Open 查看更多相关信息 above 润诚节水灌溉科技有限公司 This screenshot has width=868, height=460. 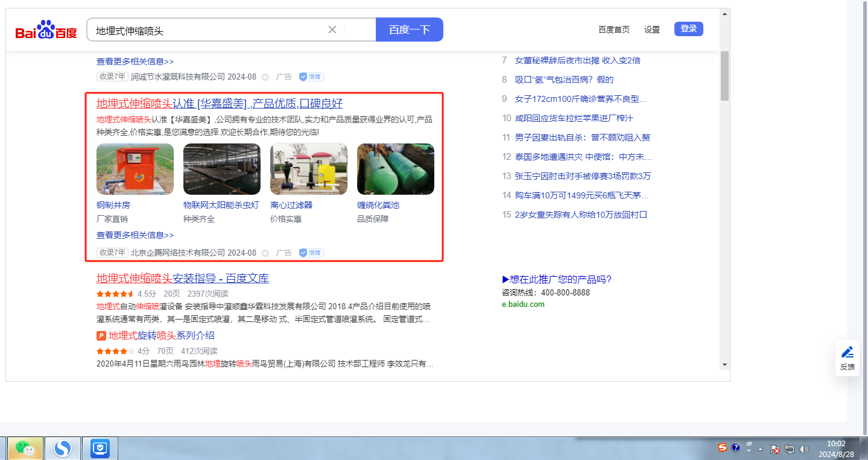pos(135,61)
